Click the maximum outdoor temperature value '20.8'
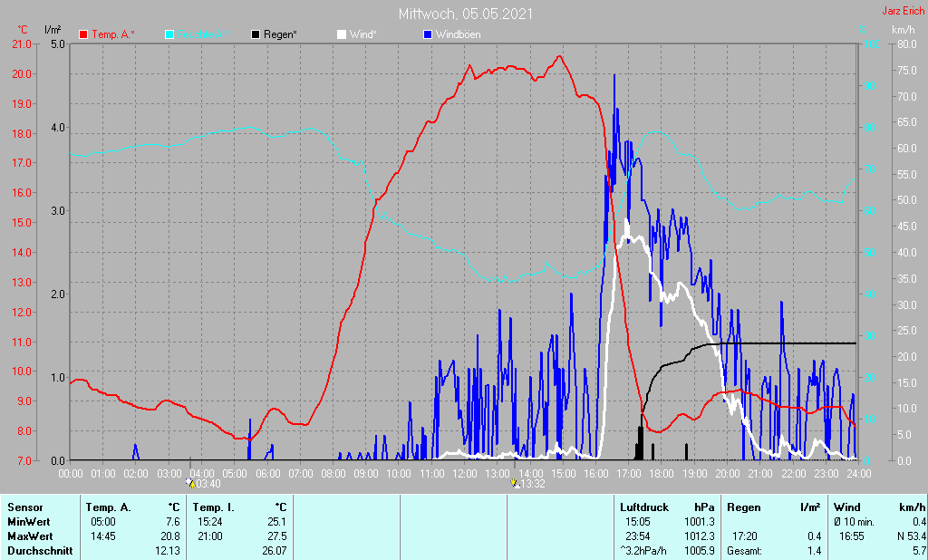The image size is (928, 560). click(x=170, y=536)
